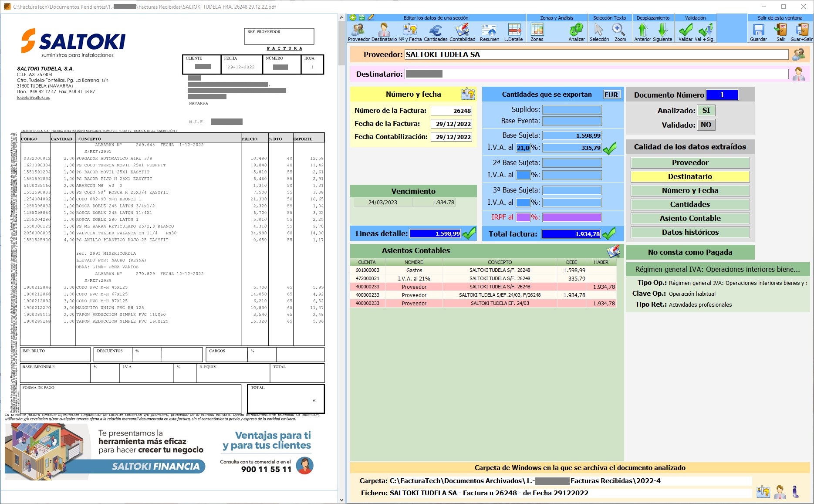
Task: Click the Documento Número blue field
Action: point(722,95)
